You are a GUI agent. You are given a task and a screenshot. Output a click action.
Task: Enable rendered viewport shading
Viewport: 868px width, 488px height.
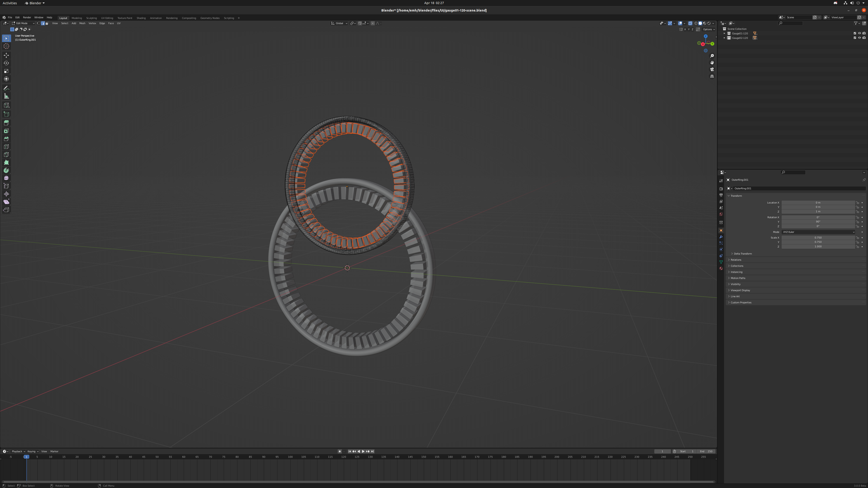[x=709, y=23]
